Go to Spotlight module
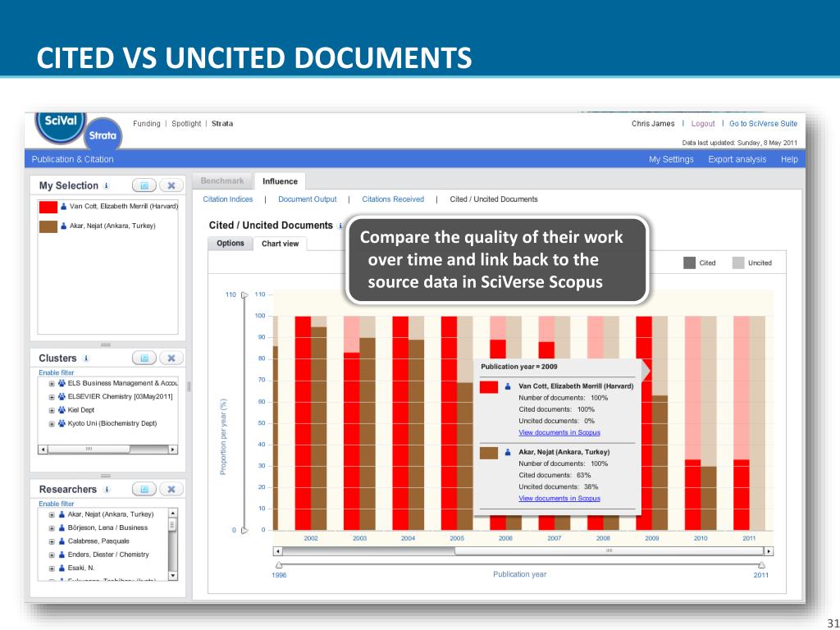Screen dimensions: 840x630 point(186,124)
